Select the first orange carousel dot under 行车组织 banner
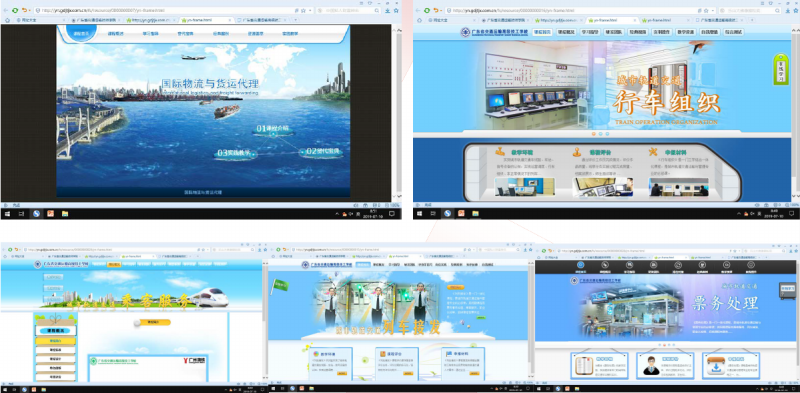This screenshot has height=393, width=800. [x=593, y=134]
